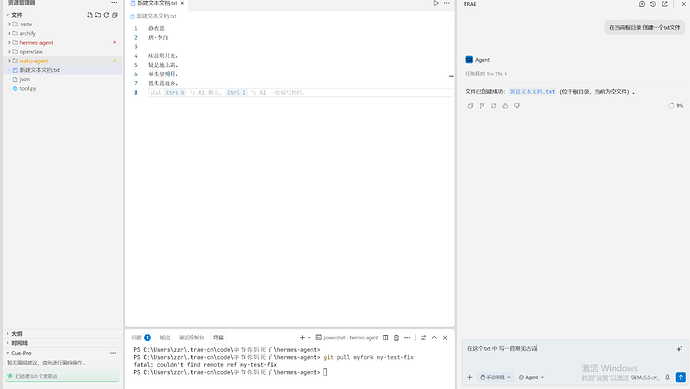Screen dimensions: 690x389
Task: Click the New File icon in explorer header
Action: [x=90, y=15]
